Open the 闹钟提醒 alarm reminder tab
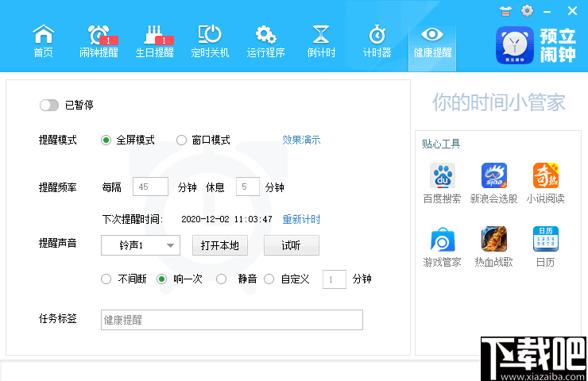 (99, 41)
